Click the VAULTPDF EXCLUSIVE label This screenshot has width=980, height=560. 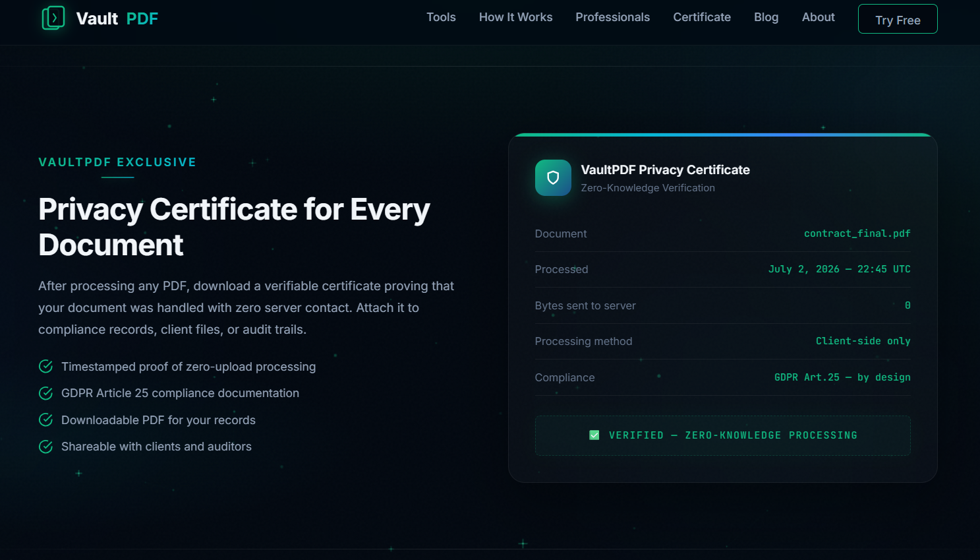pos(117,162)
